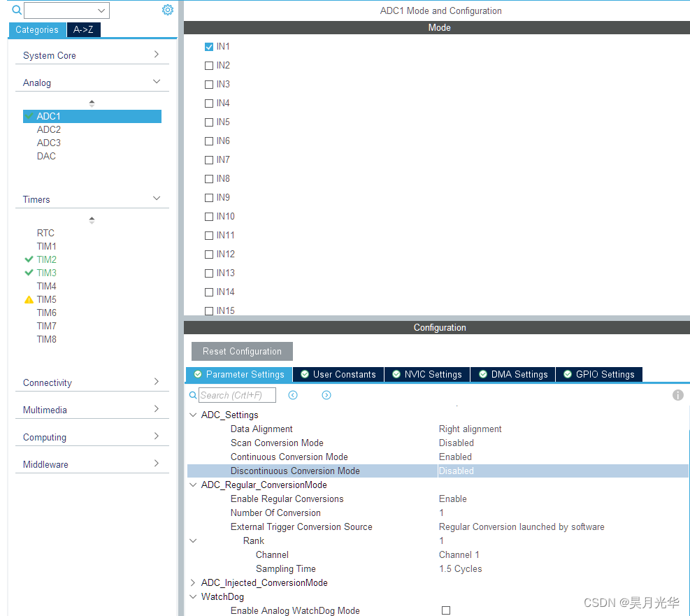
Task: Toggle Enable Analog WatchDog Mode checkbox
Action: coord(446,610)
